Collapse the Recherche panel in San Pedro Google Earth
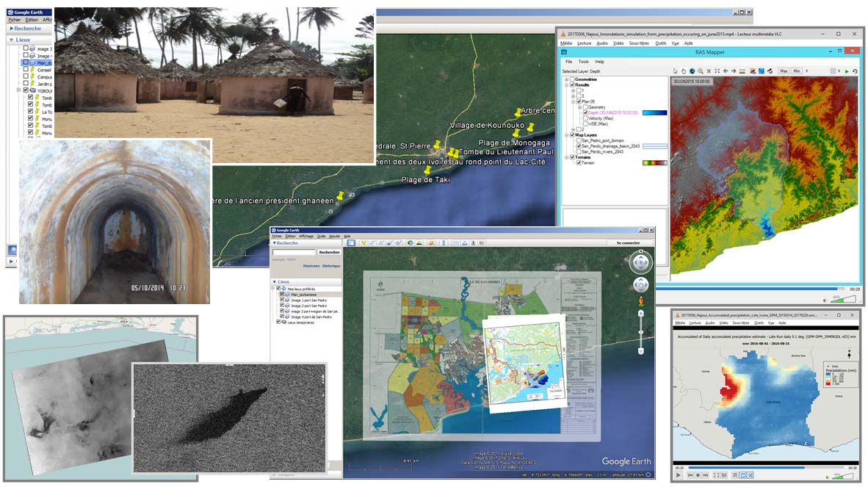This screenshot has width=868, height=487. click(274, 243)
